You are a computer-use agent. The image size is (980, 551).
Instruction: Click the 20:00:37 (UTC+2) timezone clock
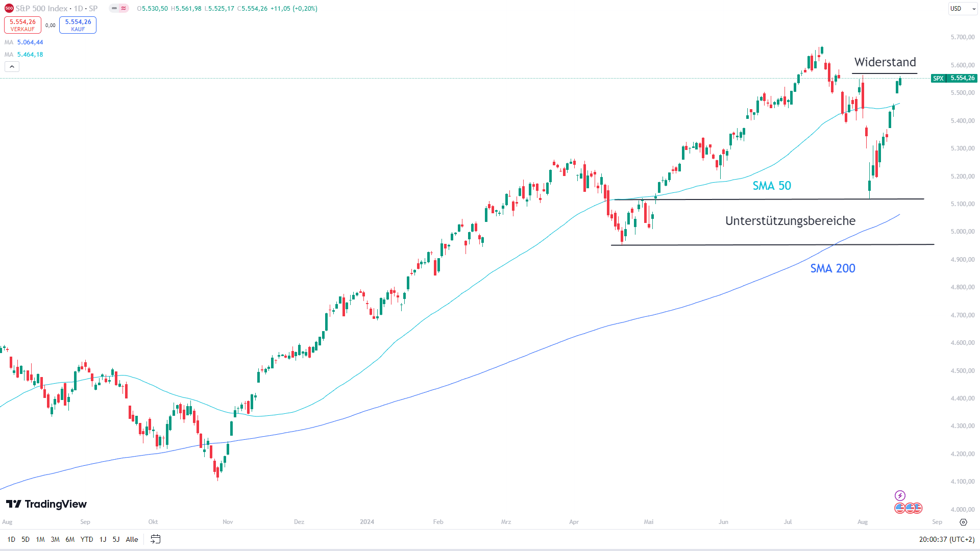pos(947,539)
